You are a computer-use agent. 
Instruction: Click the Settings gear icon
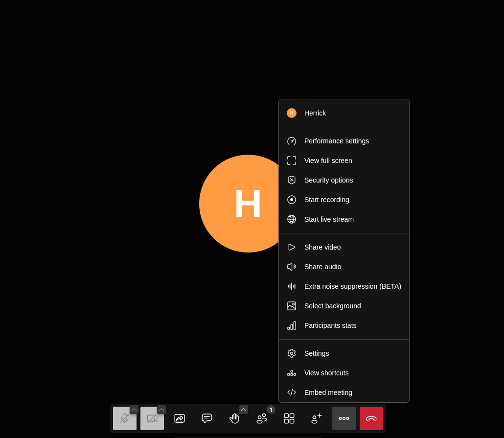pos(292,353)
